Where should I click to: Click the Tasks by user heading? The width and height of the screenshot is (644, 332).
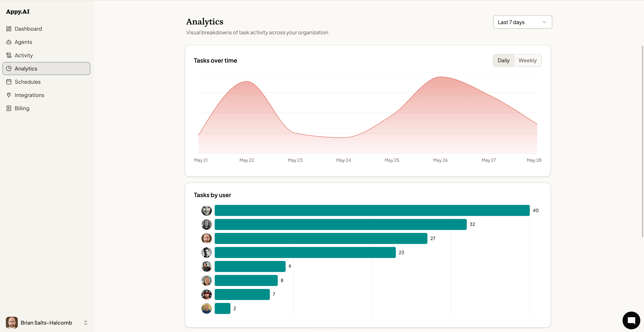(x=212, y=195)
